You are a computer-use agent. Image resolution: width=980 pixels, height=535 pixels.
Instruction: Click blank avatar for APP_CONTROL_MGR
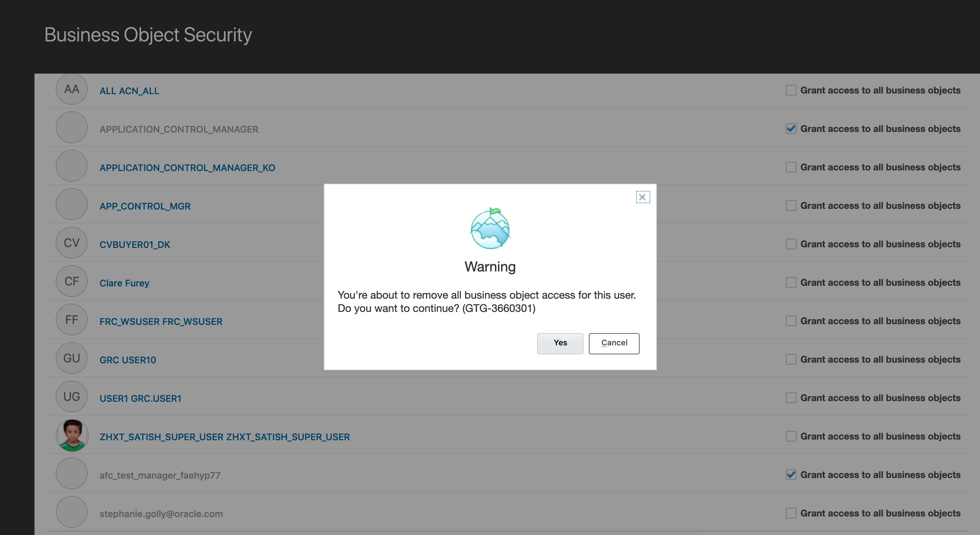coord(72,204)
